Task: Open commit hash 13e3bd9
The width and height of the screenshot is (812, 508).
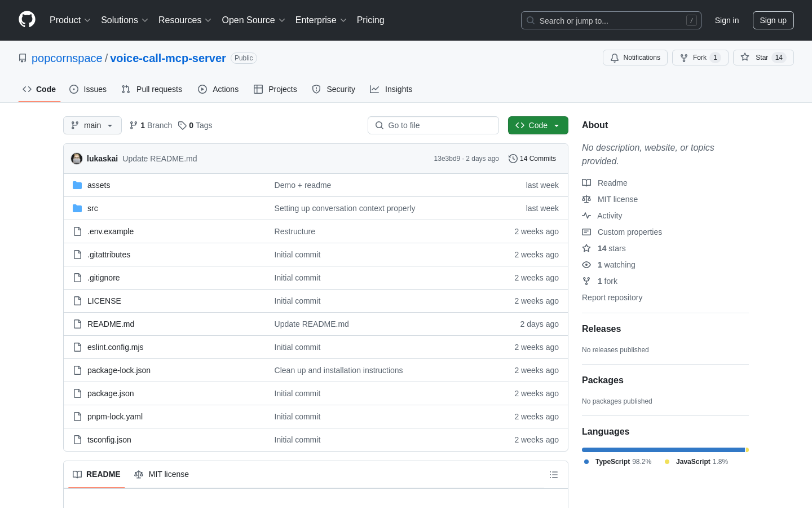Action: [x=447, y=159]
